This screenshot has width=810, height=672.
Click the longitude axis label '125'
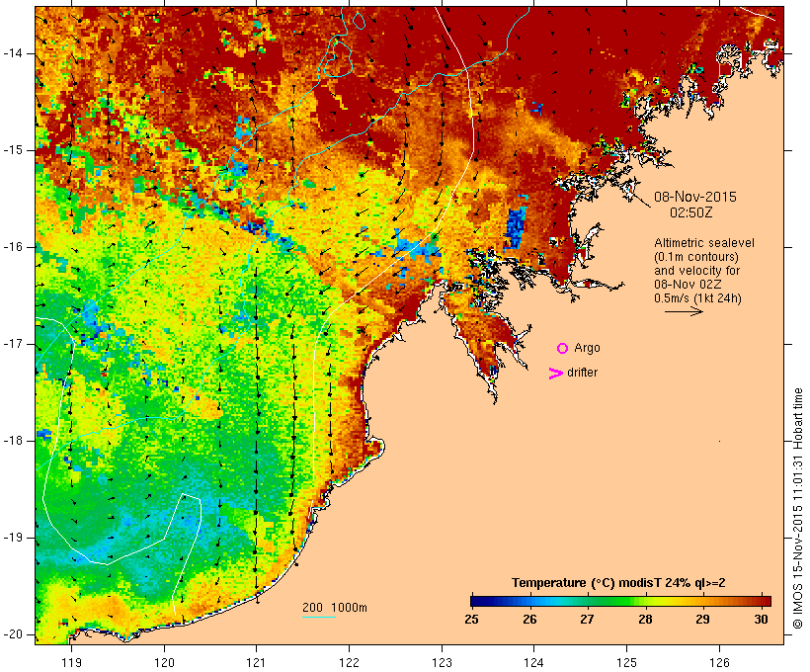(626, 662)
